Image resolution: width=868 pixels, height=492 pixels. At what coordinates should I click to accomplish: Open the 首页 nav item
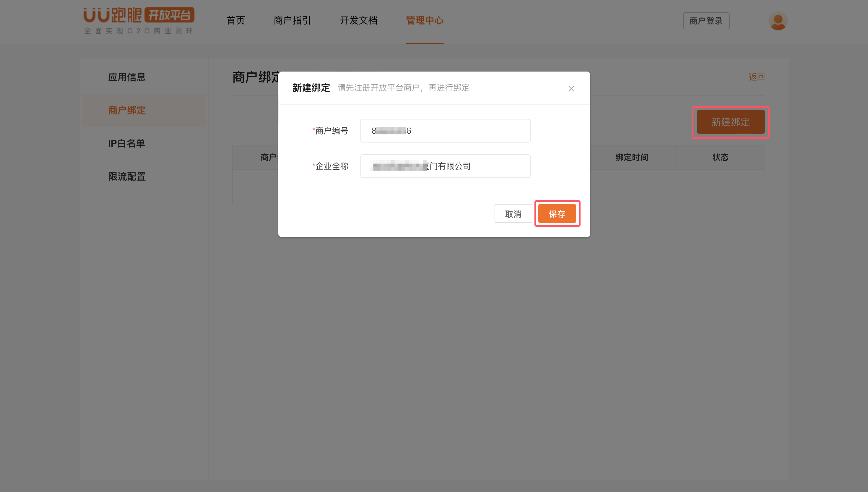(x=235, y=21)
